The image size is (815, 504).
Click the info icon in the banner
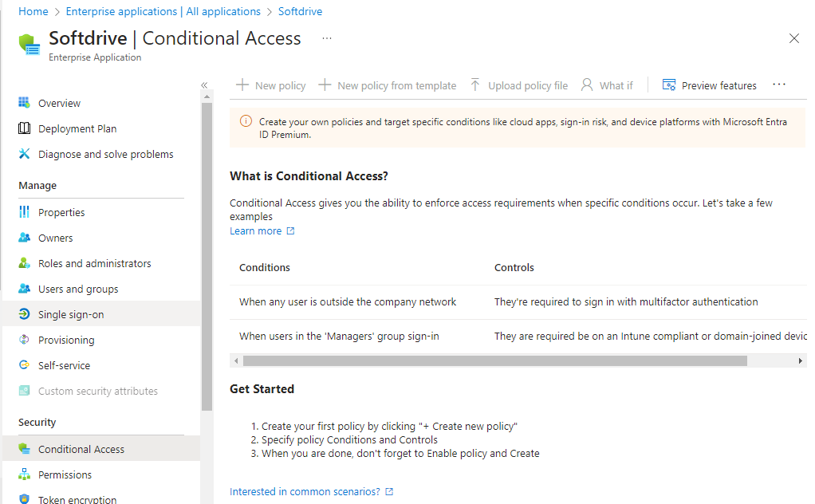point(246,121)
